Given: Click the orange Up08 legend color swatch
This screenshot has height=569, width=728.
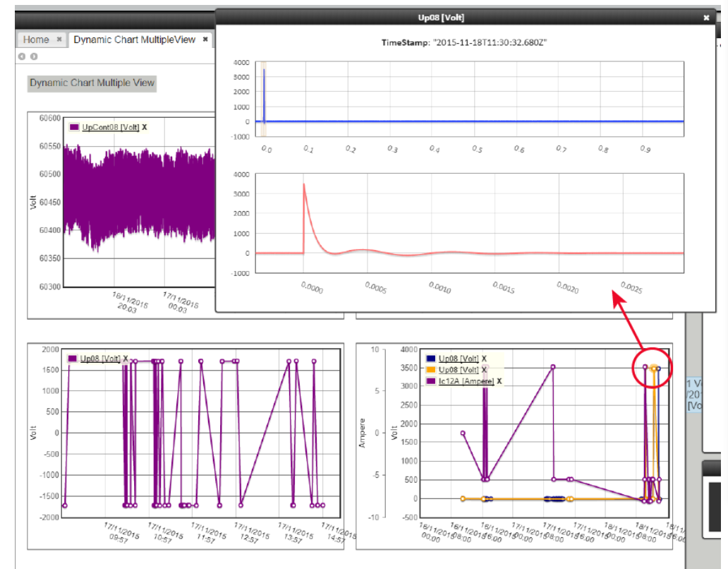Looking at the screenshot, I should [431, 370].
